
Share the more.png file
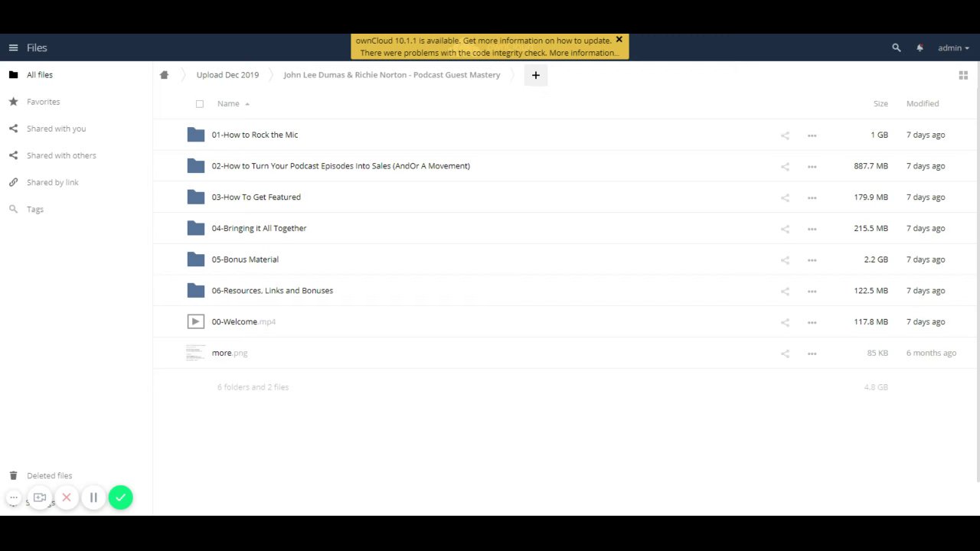coord(785,354)
